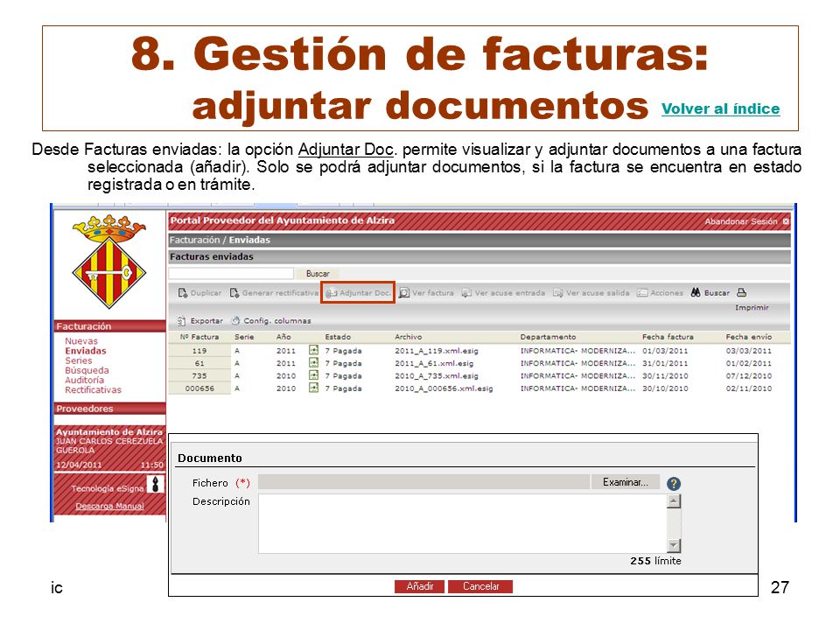
Task: Click the Fichero file path field
Action: [x=423, y=482]
